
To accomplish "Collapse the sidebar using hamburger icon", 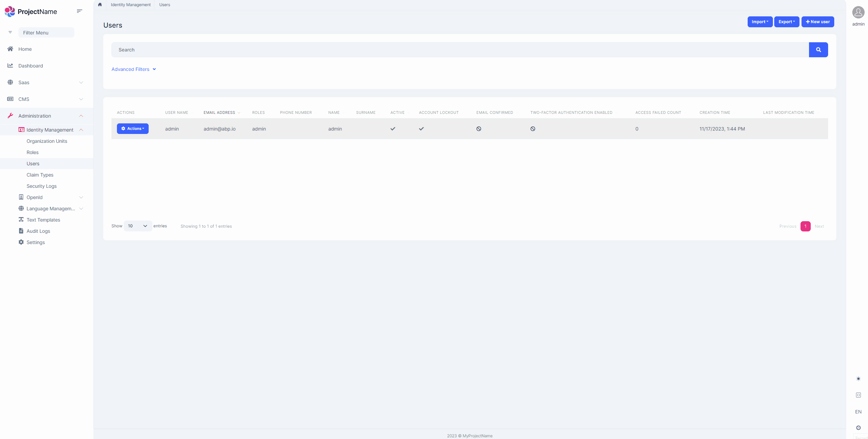I will point(79,11).
